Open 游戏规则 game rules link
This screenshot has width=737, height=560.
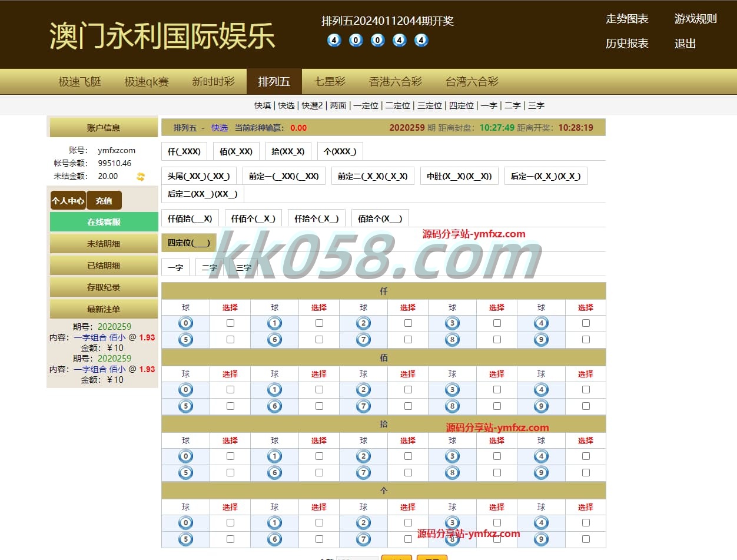696,19
